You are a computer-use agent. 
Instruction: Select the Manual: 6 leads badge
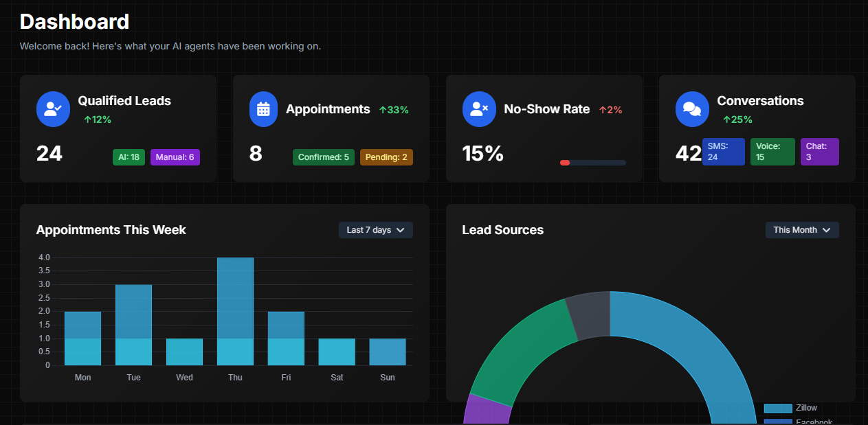coord(175,157)
